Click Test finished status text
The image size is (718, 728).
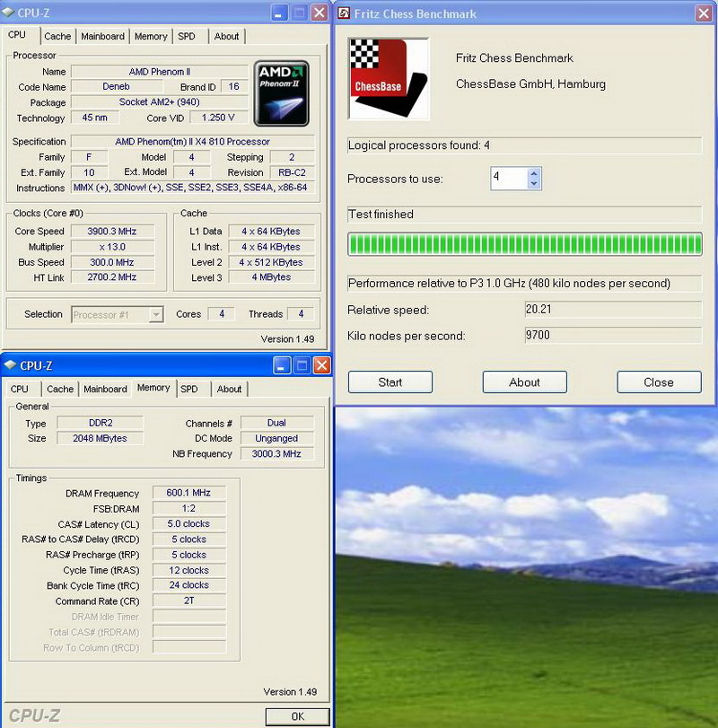(381, 214)
